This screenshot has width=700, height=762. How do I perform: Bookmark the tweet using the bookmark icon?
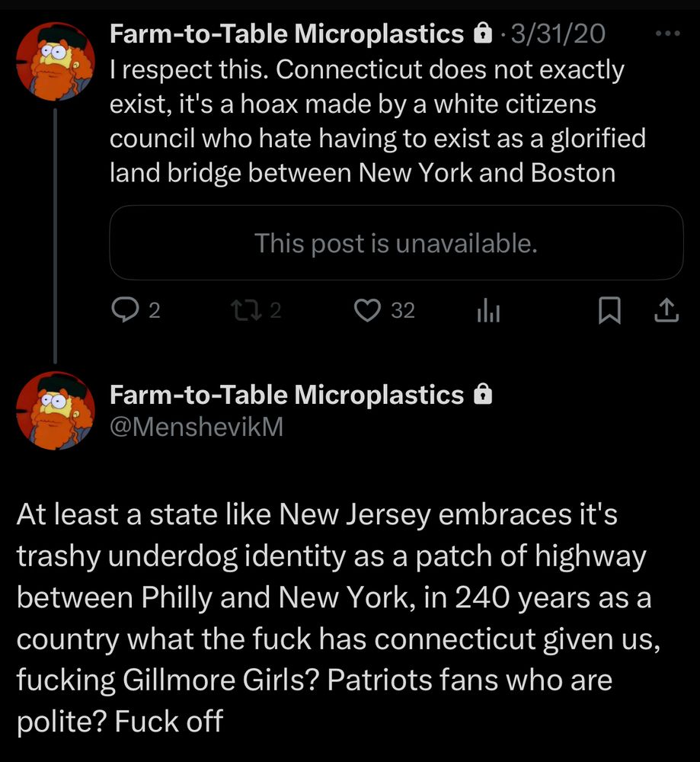pyautogui.click(x=609, y=309)
